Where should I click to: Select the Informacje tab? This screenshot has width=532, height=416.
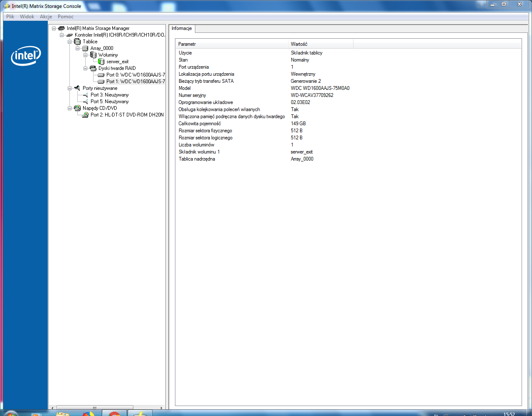[x=182, y=28]
